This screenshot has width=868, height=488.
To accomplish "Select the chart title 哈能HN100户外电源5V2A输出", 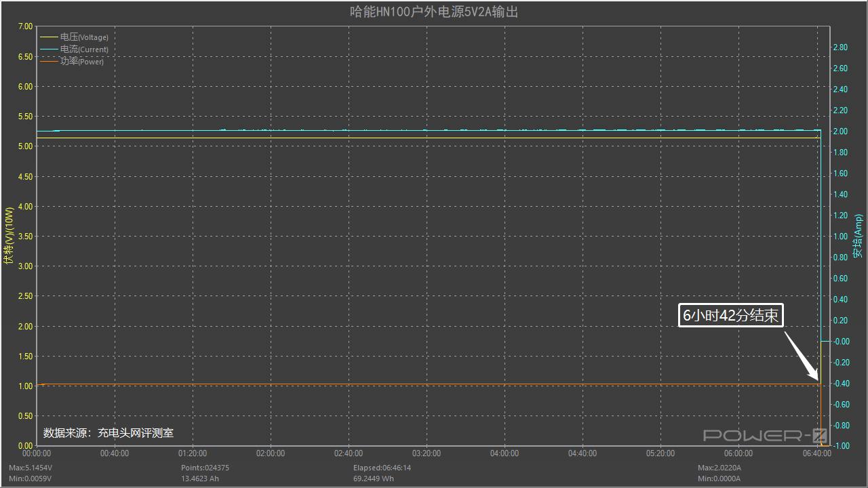I will tap(434, 12).
